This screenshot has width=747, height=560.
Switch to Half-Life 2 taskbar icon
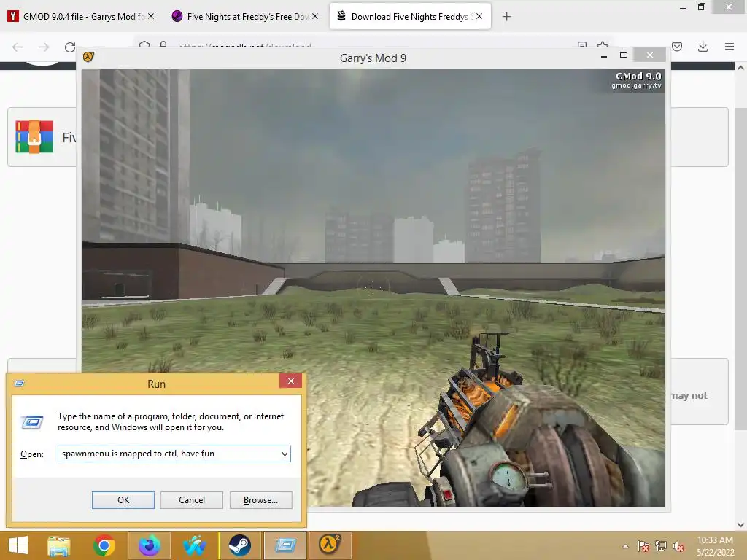pyautogui.click(x=330, y=545)
